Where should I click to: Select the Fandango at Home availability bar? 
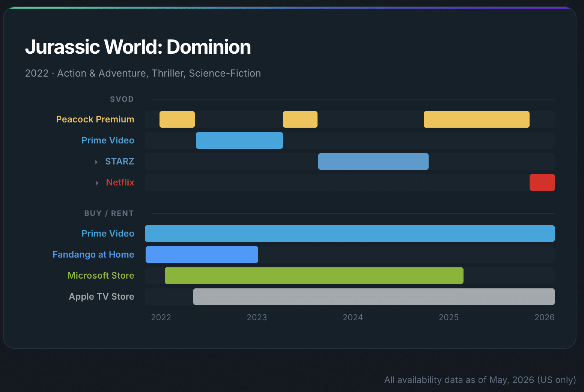point(202,255)
